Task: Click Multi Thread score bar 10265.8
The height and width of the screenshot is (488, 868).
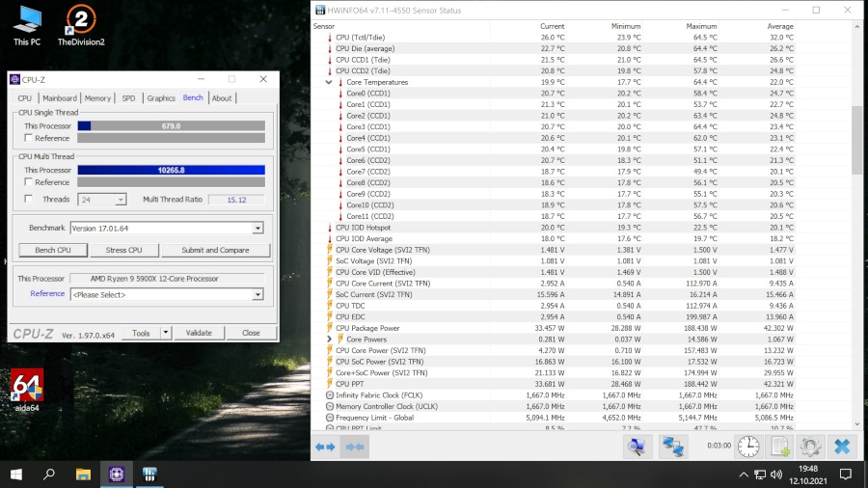Action: pos(171,170)
